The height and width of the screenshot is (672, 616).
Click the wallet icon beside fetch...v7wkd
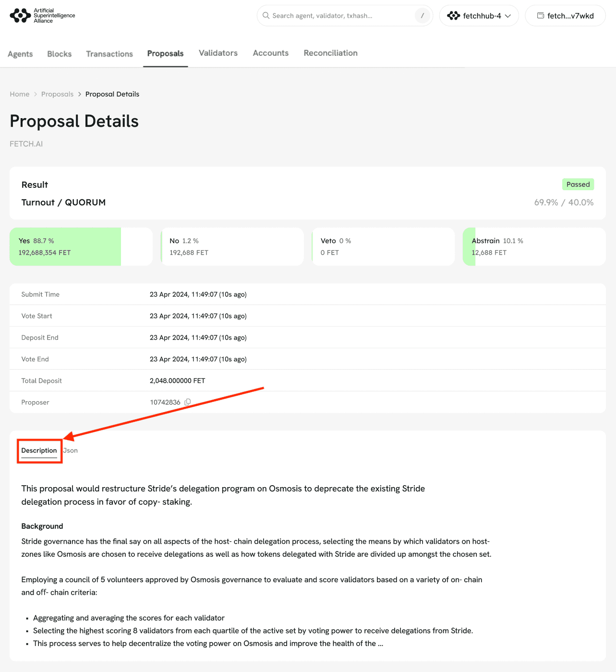coord(541,16)
